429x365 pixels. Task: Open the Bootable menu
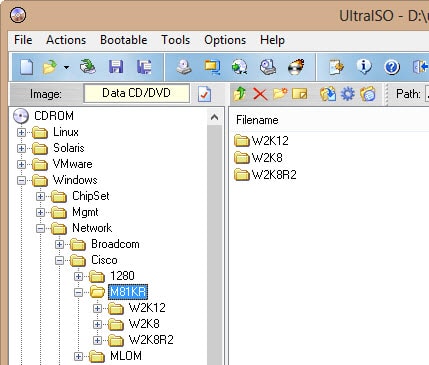(x=124, y=40)
